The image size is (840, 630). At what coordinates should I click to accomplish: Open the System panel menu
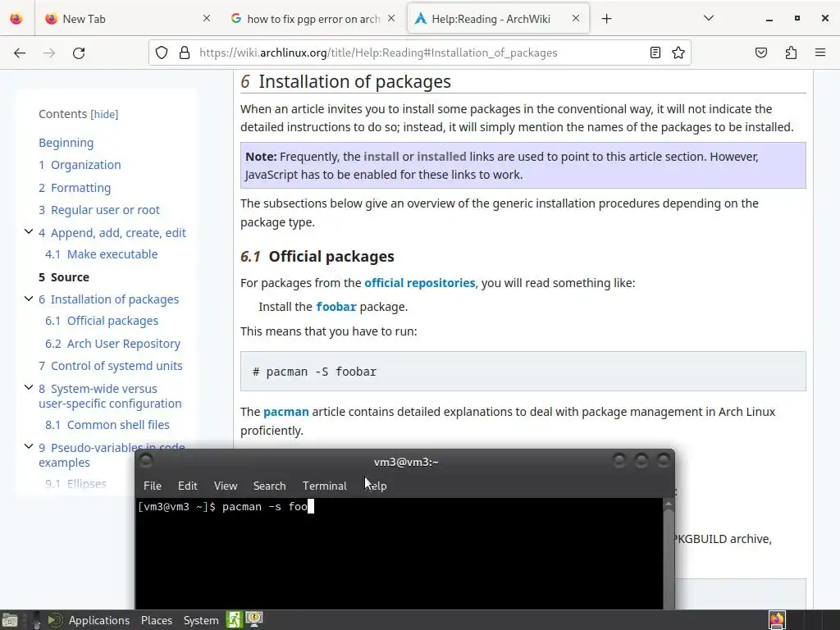(x=201, y=620)
